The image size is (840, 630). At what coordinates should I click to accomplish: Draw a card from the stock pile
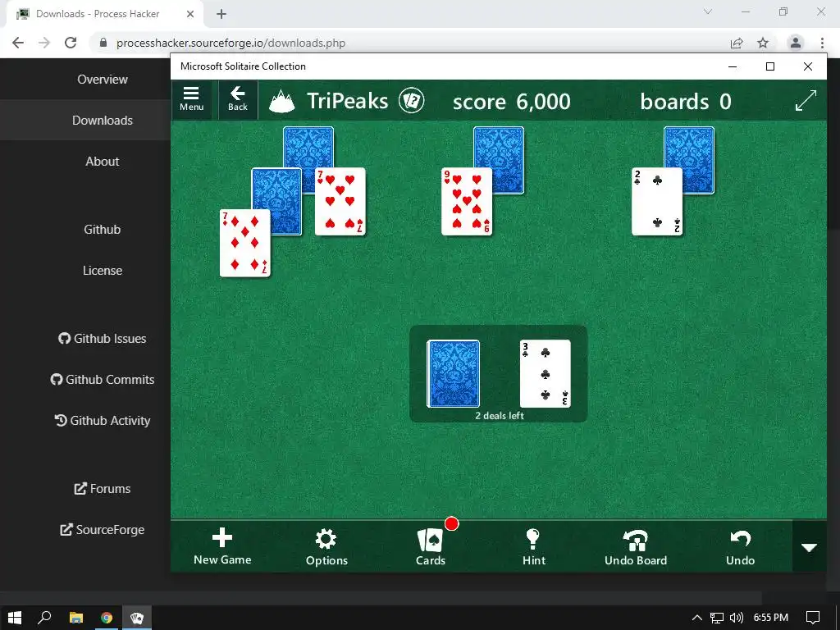(453, 374)
